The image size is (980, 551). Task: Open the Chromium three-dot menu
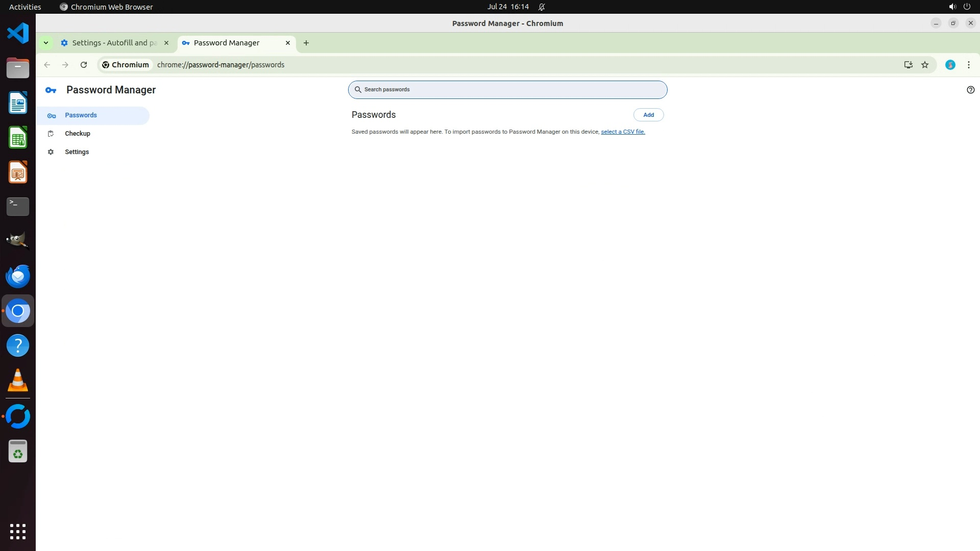point(968,65)
